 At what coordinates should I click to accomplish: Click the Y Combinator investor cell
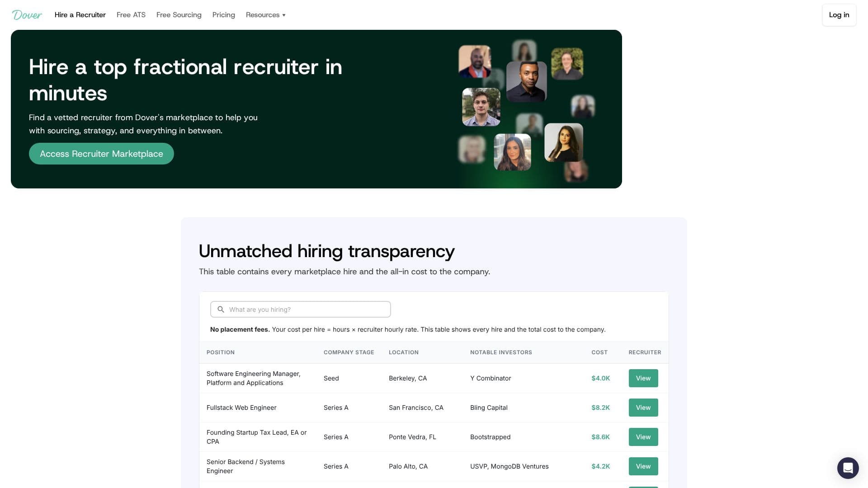[491, 378]
